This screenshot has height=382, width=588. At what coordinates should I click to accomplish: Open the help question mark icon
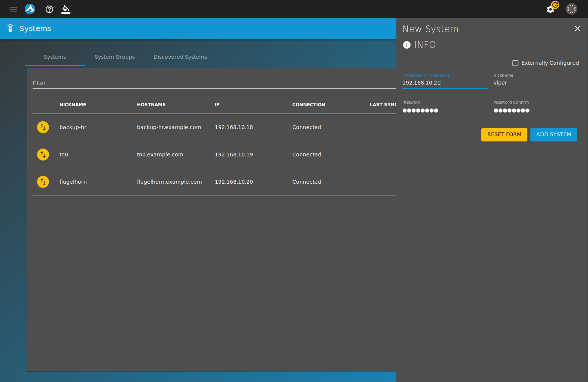click(49, 9)
